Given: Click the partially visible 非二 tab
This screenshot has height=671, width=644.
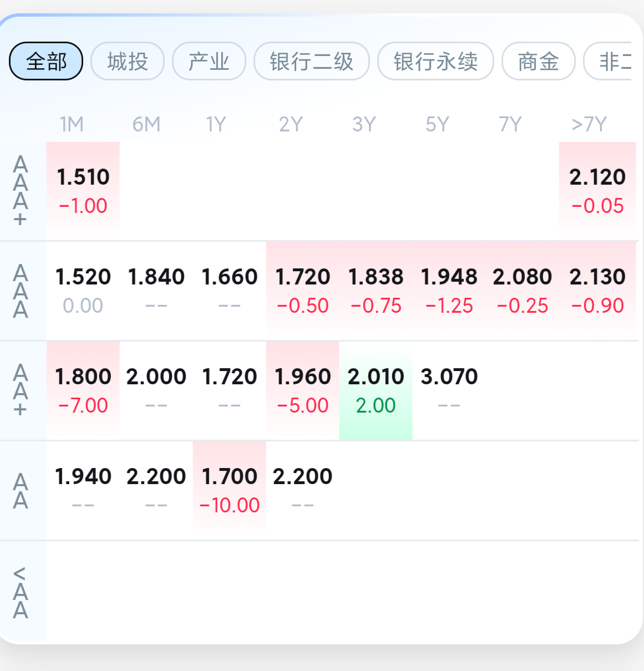Looking at the screenshot, I should point(608,61).
